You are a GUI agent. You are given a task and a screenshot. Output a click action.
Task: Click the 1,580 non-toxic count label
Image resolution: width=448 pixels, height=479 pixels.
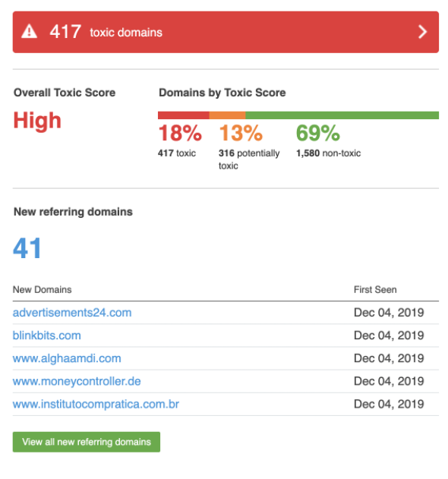coord(329,153)
